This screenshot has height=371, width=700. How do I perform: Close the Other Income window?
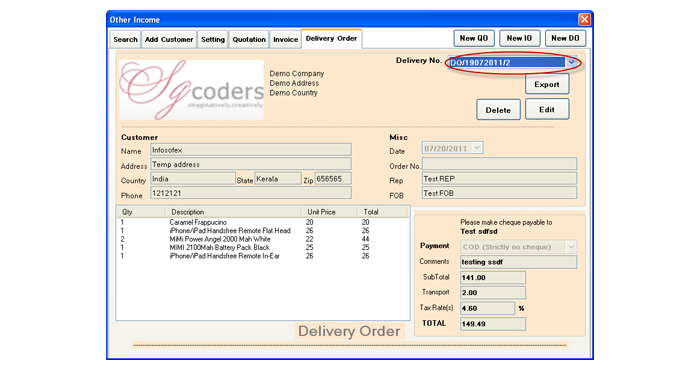coord(584,19)
